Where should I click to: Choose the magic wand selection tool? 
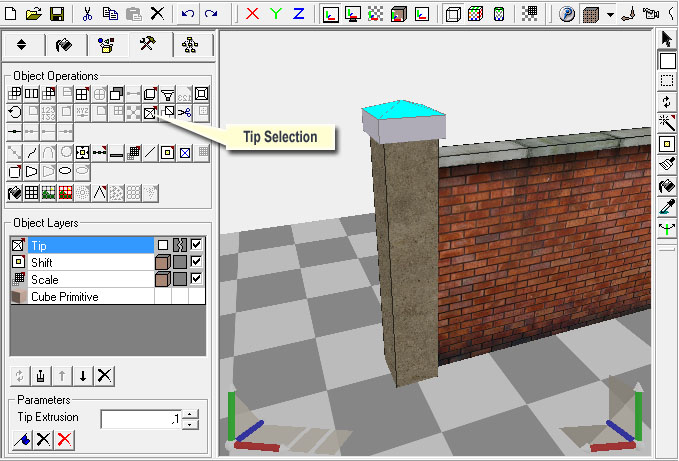click(667, 123)
